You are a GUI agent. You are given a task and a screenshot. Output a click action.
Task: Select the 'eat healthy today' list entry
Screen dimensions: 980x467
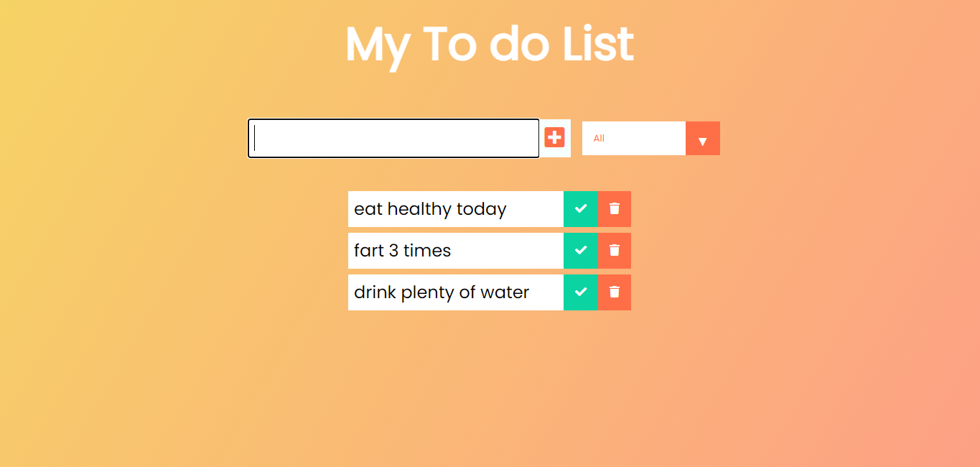click(430, 209)
